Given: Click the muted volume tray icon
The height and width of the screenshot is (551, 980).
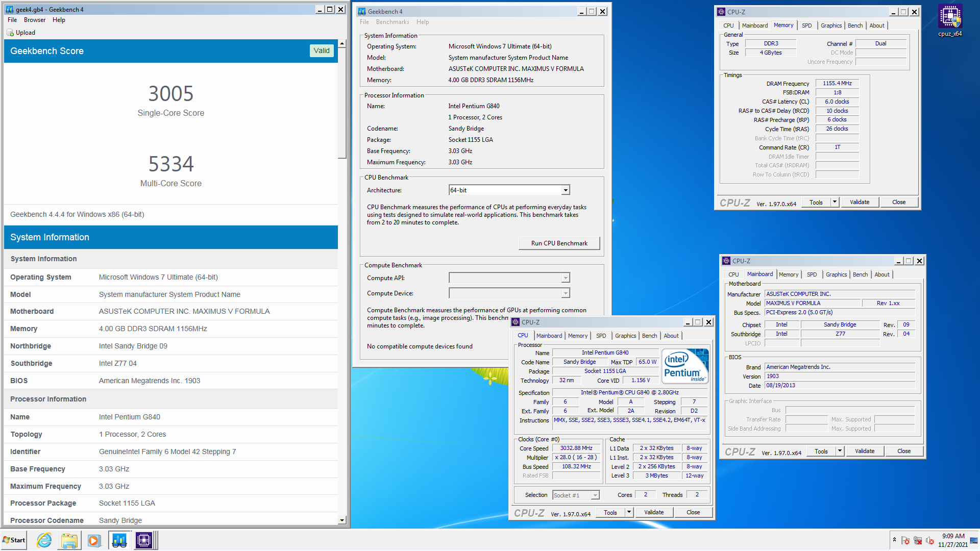Looking at the screenshot, I should (930, 540).
